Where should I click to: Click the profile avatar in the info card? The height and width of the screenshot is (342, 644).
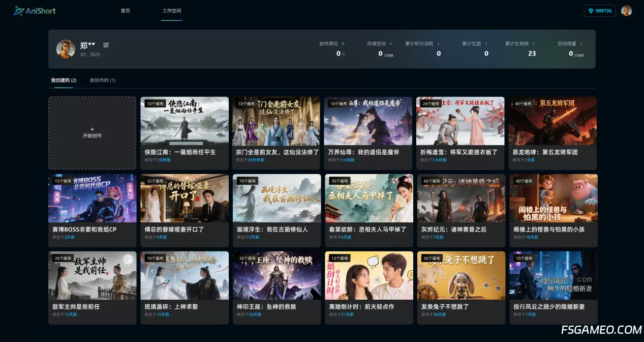tap(66, 49)
